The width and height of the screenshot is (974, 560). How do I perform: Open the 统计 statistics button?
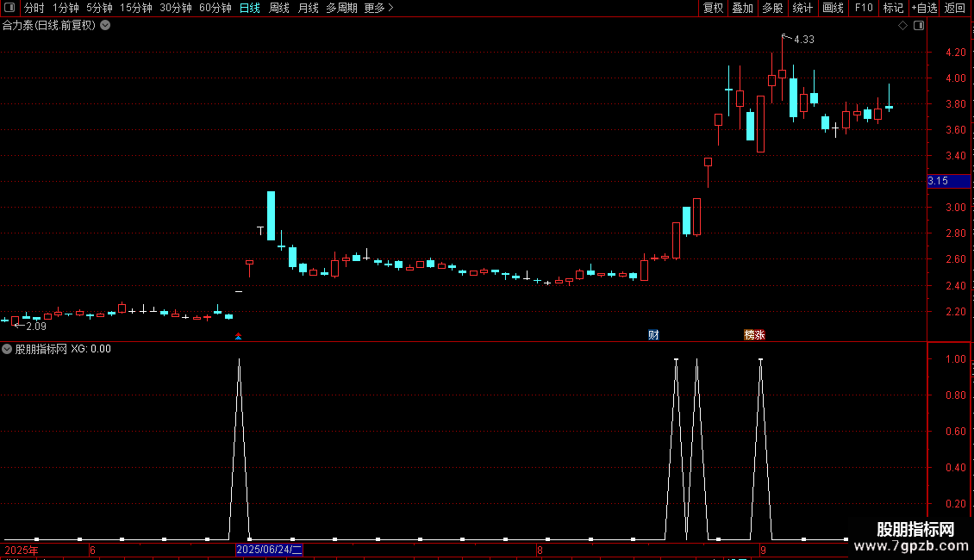coord(802,8)
